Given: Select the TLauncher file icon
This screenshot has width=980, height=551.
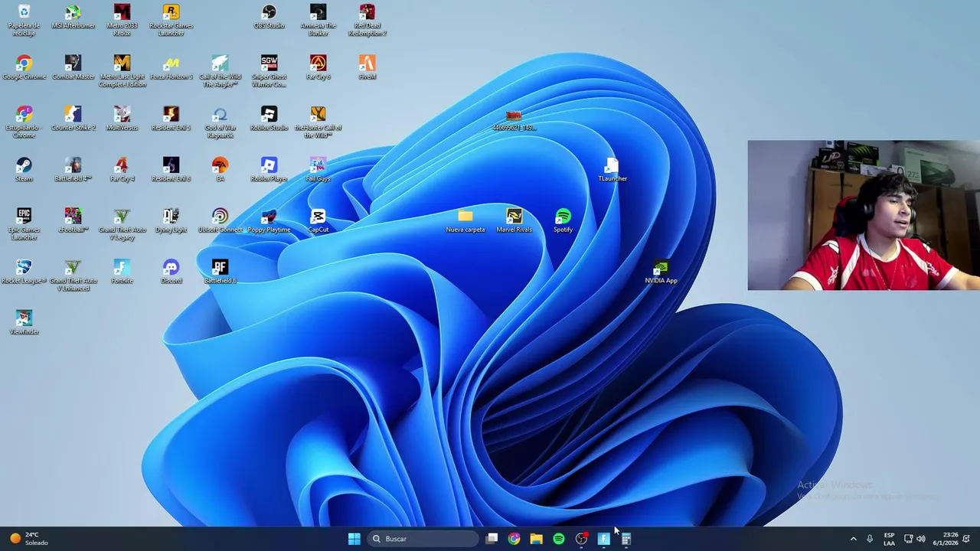Looking at the screenshot, I should pyautogui.click(x=612, y=169).
